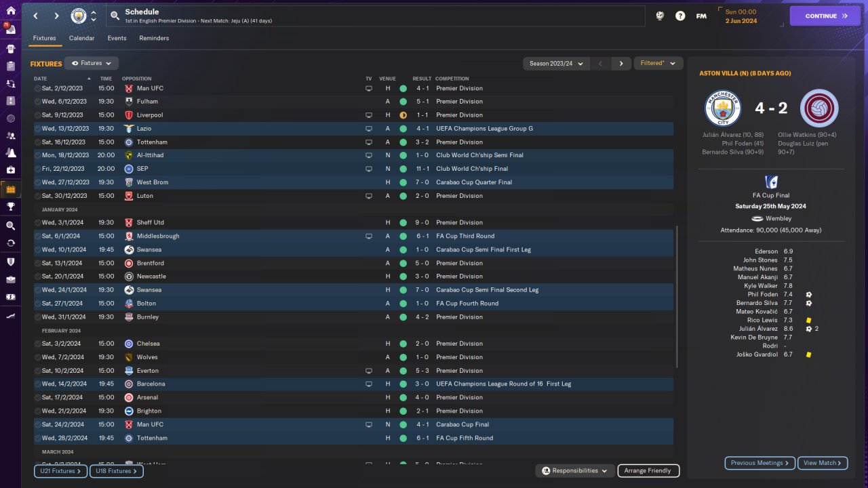
Task: Click the fixtures list vertical scrollbar
Action: tap(677, 297)
